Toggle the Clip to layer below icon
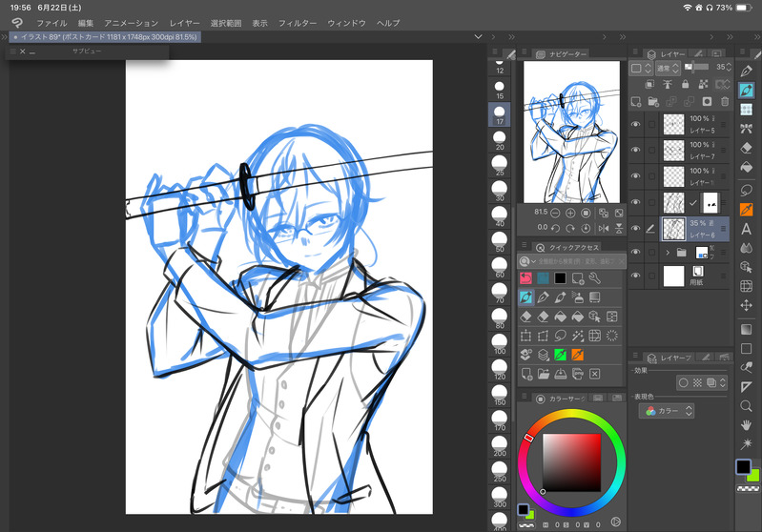The width and height of the screenshot is (762, 532). pos(649,84)
